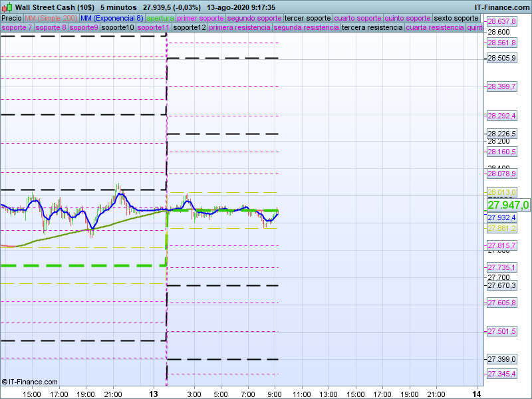Click the primera resistencia label
The image size is (532, 399).
click(239, 28)
